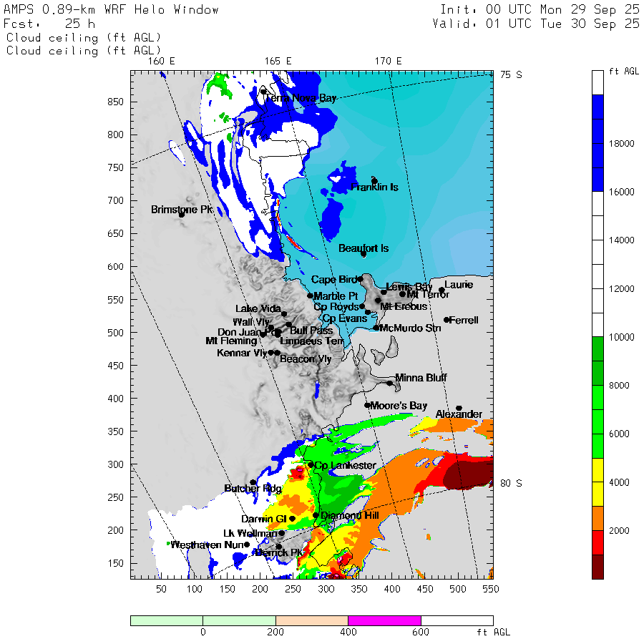Click the blue colorbar segment at 18000
The image size is (644, 644).
pyautogui.click(x=597, y=143)
